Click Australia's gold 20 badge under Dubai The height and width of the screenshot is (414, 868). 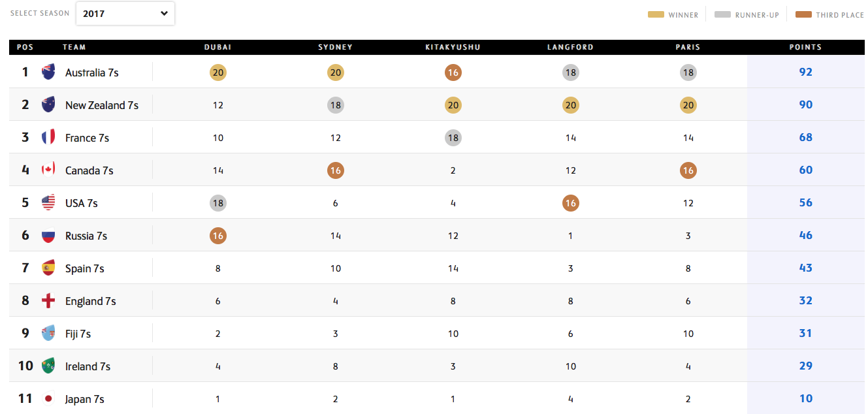tap(218, 72)
